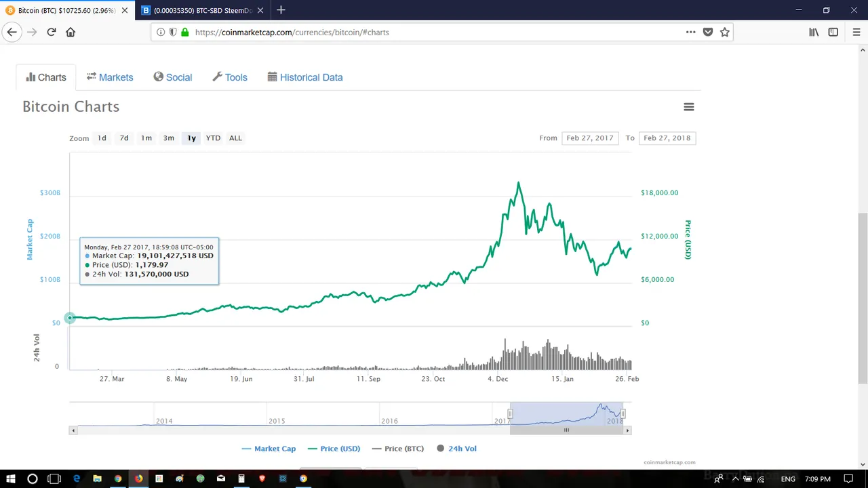Open the battery status icon
Viewport: 868px width, 488px height.
pyautogui.click(x=749, y=479)
